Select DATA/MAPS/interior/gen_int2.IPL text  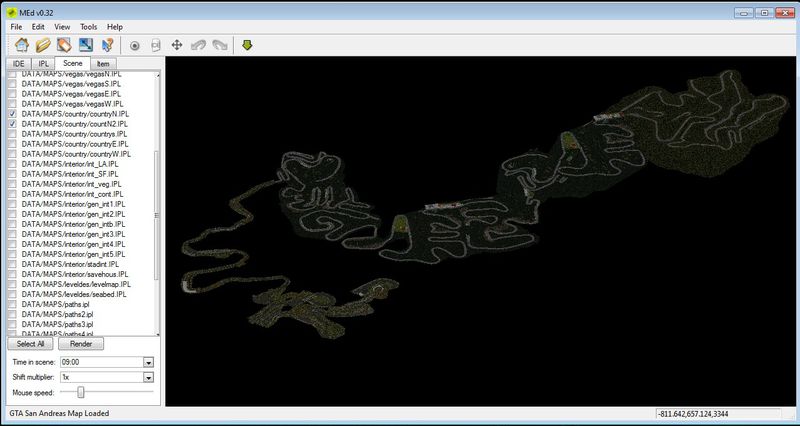73,214
